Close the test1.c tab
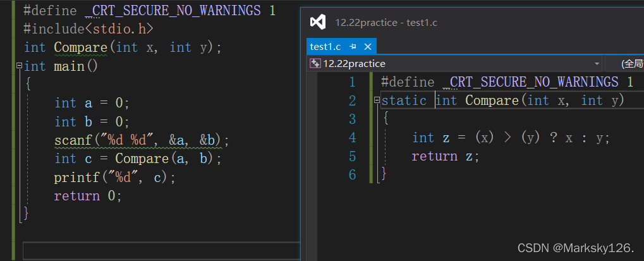This screenshot has width=644, height=261. (x=368, y=47)
